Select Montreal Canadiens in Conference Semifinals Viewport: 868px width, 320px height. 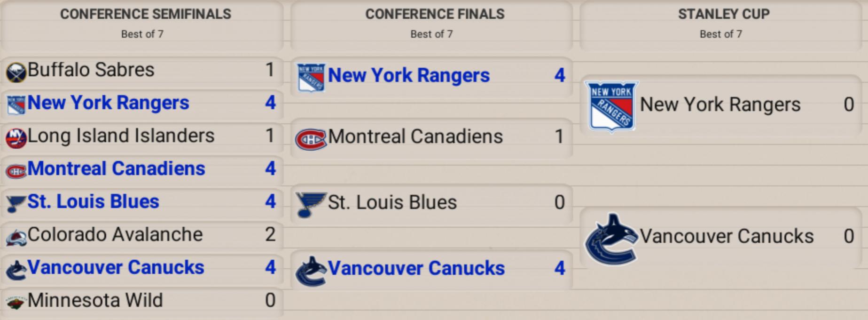[116, 169]
